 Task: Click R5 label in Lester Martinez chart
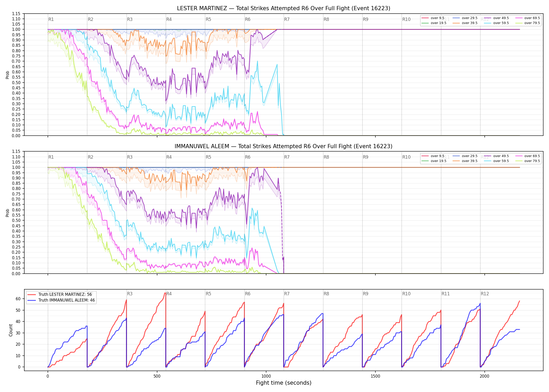208,19
